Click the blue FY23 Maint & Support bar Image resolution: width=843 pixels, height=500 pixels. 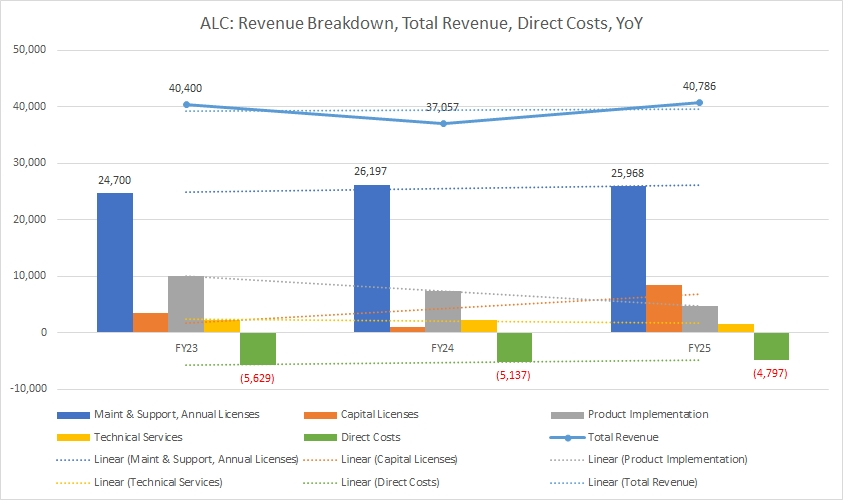coord(115,262)
